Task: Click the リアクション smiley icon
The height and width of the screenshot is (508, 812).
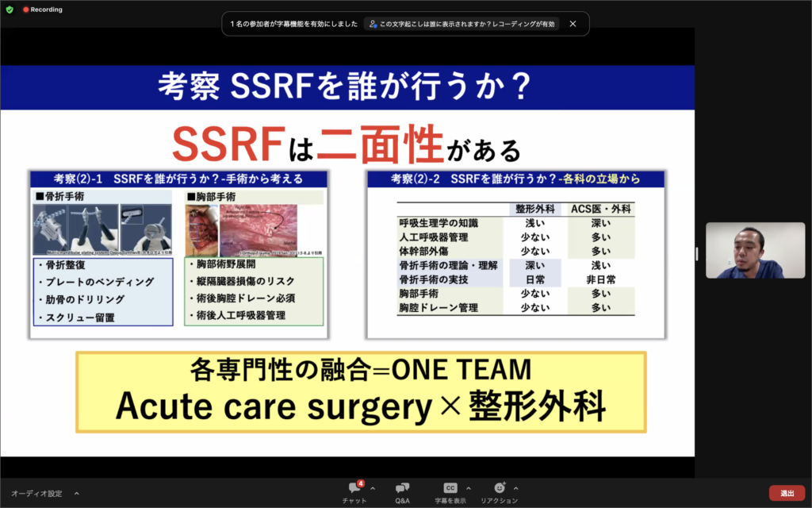Action: 499,487
